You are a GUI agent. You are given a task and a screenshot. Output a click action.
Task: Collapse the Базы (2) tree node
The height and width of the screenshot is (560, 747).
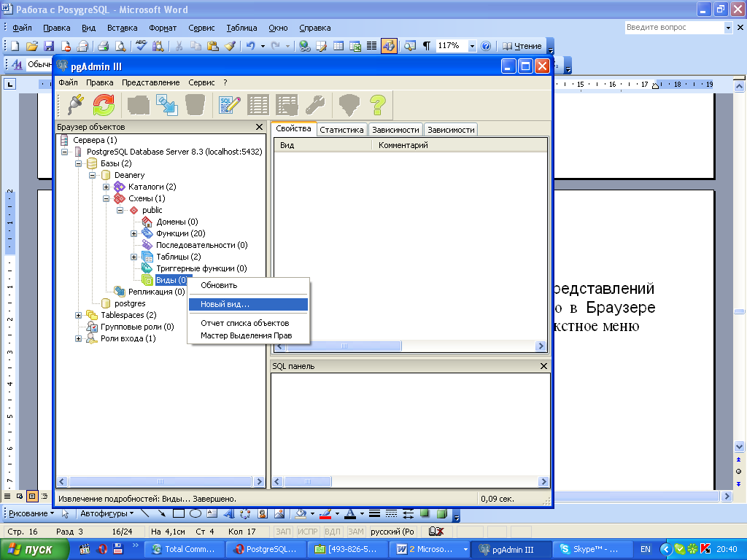(79, 163)
